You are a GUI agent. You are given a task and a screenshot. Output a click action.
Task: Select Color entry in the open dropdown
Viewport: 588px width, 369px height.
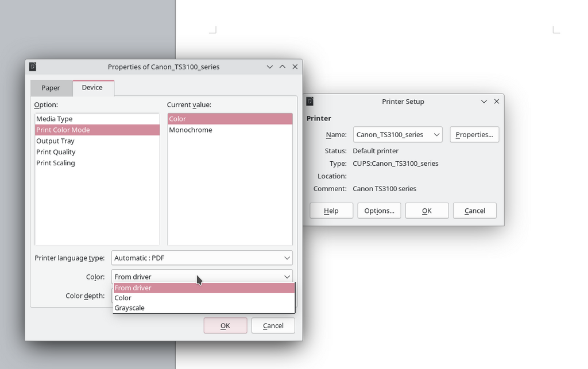[x=123, y=298]
